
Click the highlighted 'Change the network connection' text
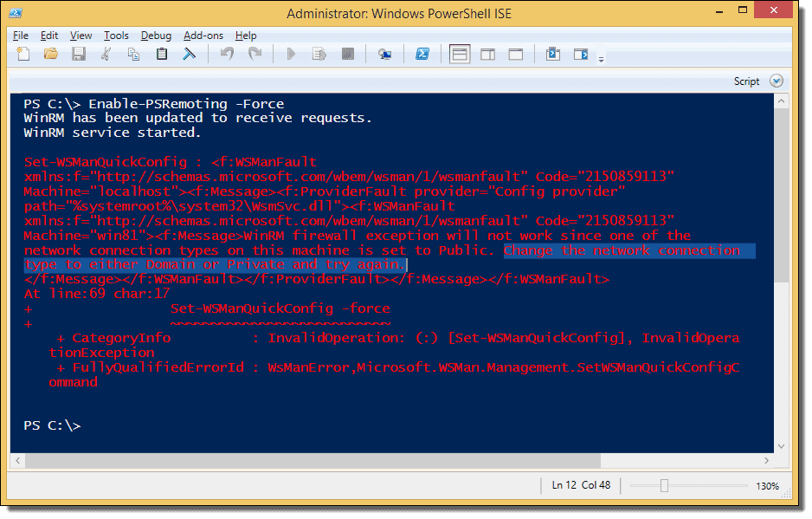[x=622, y=250]
